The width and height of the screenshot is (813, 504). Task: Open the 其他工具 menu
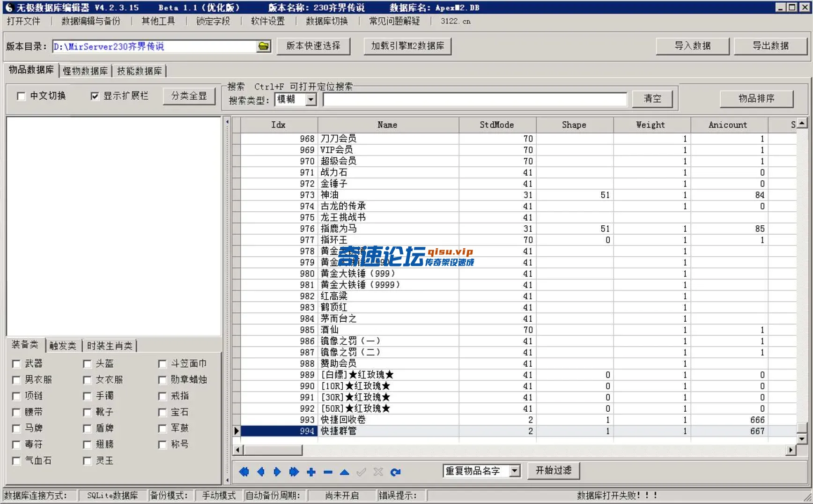coord(158,21)
